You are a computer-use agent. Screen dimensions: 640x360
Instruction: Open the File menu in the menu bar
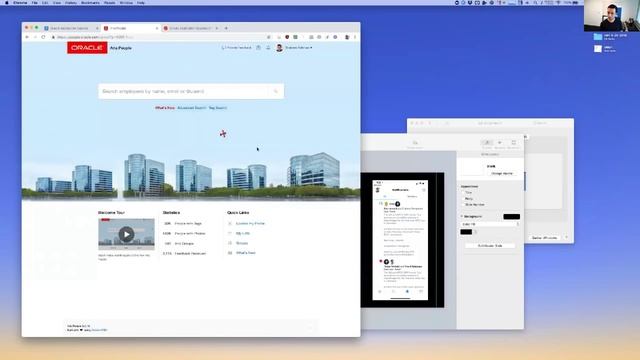35,2
